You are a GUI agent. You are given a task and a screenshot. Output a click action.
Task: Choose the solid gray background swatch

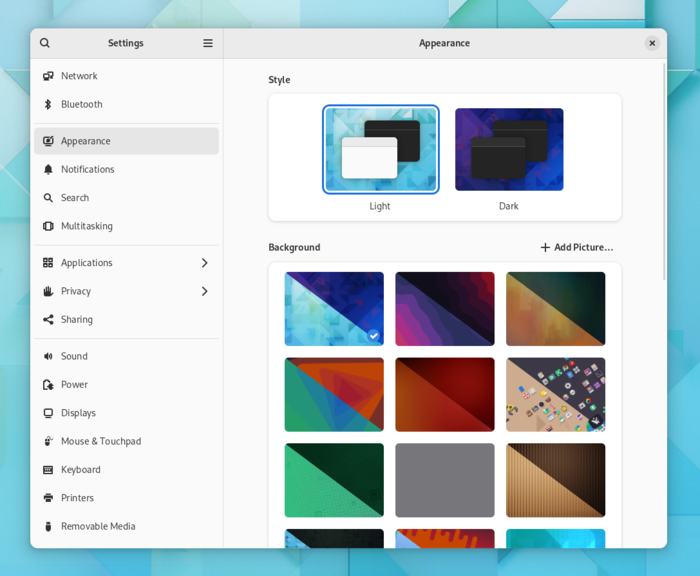coord(445,480)
